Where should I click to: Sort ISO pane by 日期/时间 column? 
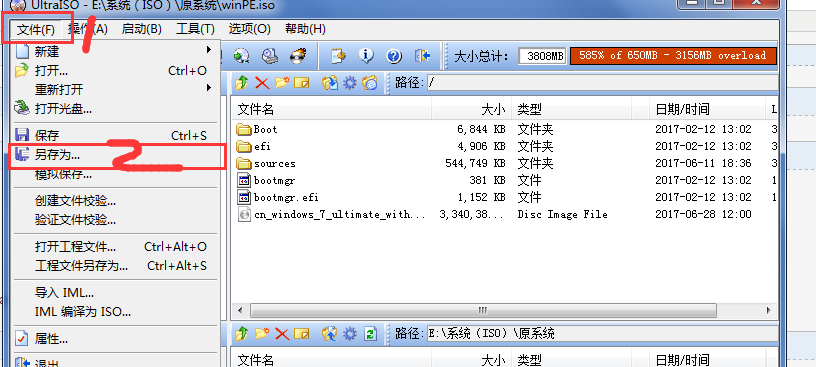708,109
